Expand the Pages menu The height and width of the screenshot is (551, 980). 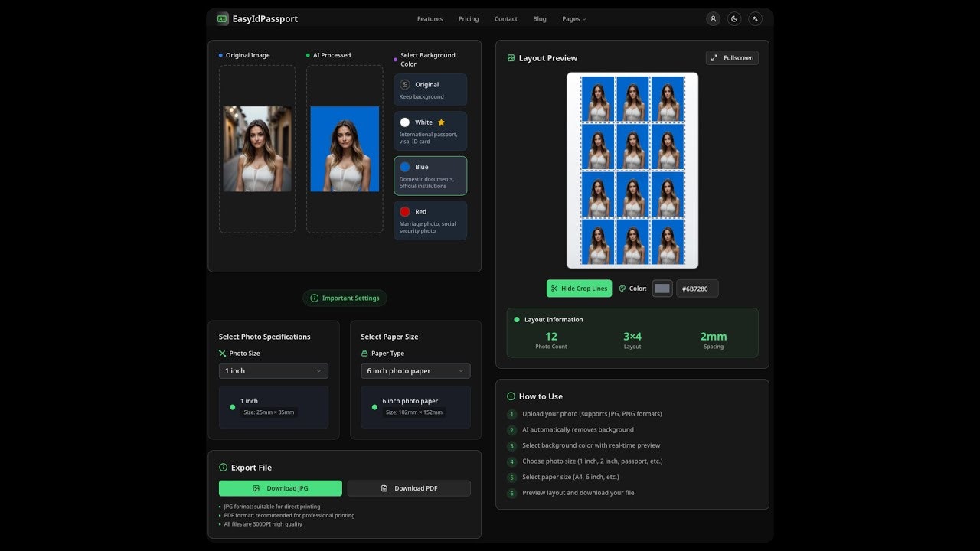point(573,18)
